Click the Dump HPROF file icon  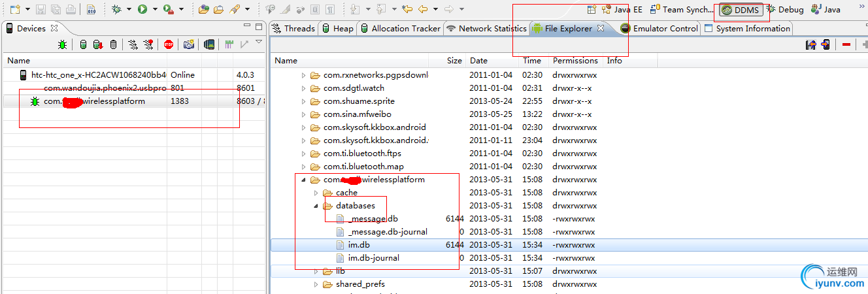pyautogui.click(x=97, y=44)
